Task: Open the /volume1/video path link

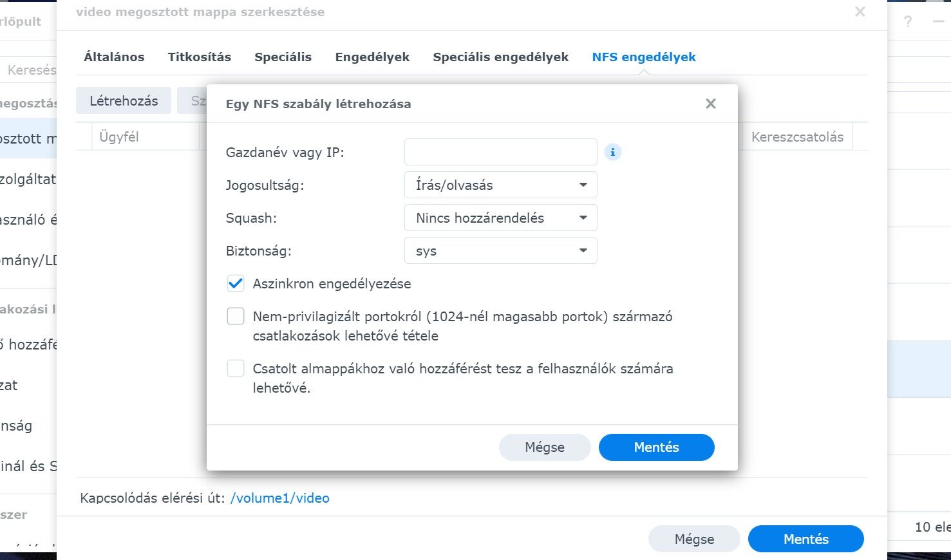Action: [280, 498]
